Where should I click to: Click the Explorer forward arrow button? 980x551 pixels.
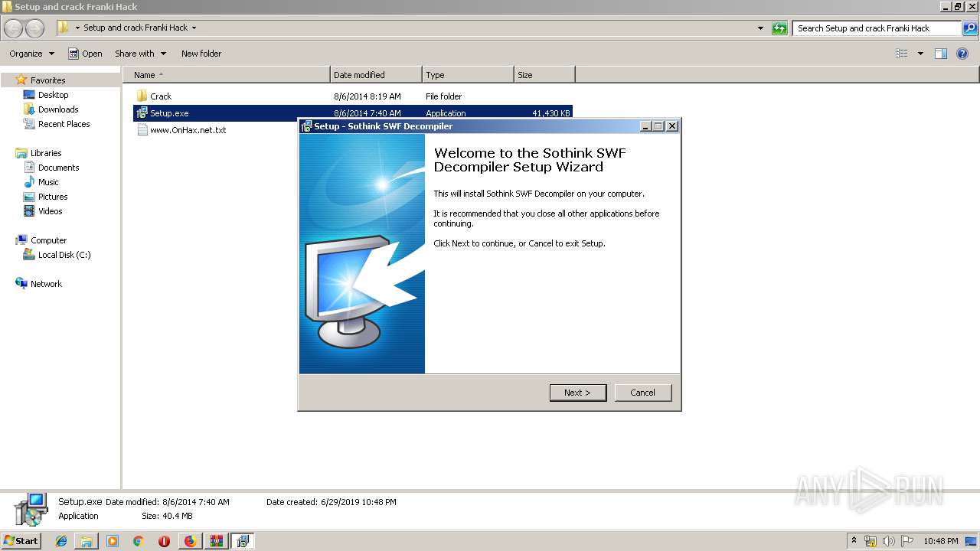pos(34,28)
